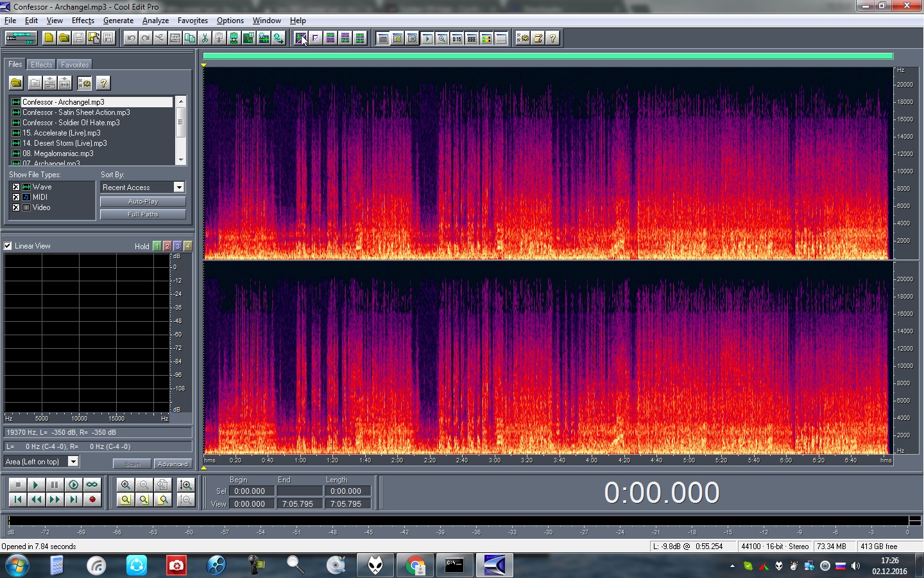924x578 pixels.
Task: Click file list scrollbar down arrow
Action: (x=181, y=160)
